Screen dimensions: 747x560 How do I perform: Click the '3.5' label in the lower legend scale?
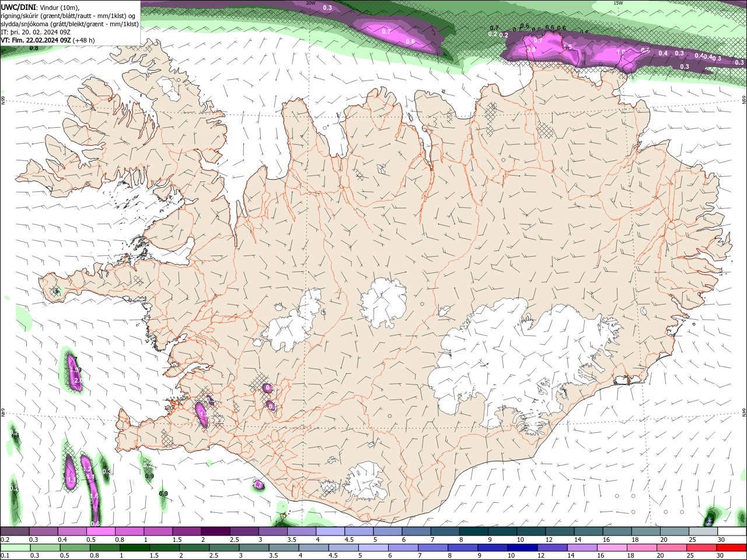(x=273, y=556)
